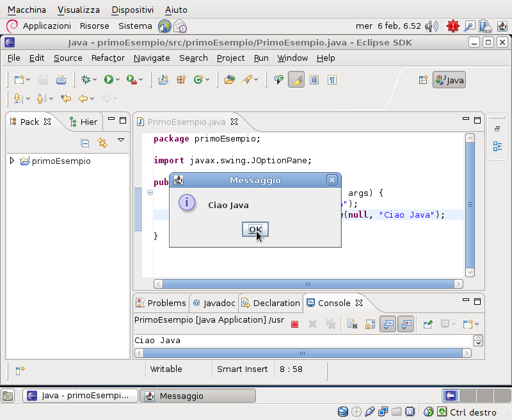The width and height of the screenshot is (512, 420).
Task: Open the Refactor menu
Action: click(108, 58)
